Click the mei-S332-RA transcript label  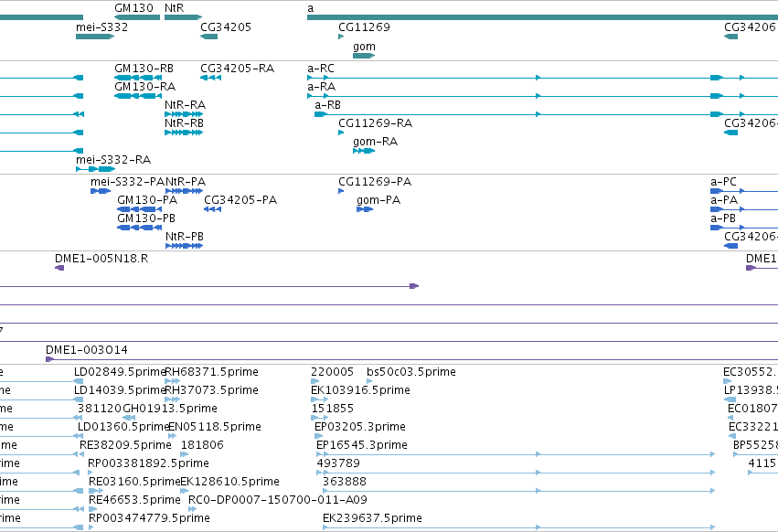pos(113,160)
